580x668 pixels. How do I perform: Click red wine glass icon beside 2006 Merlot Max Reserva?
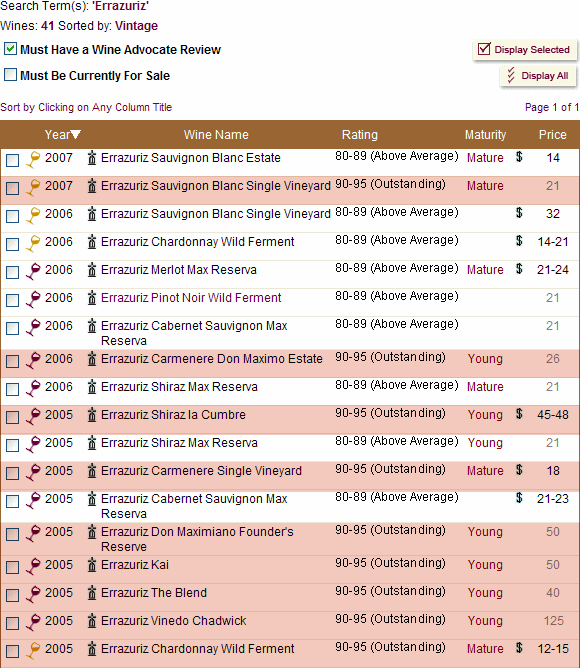[33, 271]
